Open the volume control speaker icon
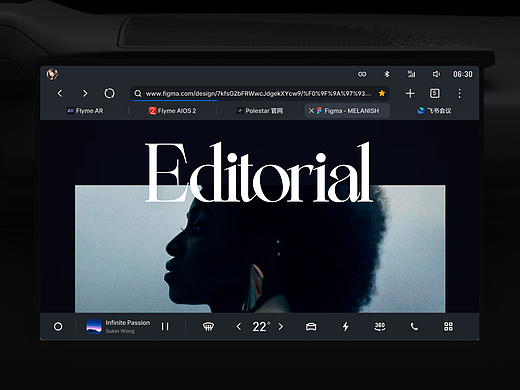This screenshot has height=390, width=520. click(x=436, y=74)
